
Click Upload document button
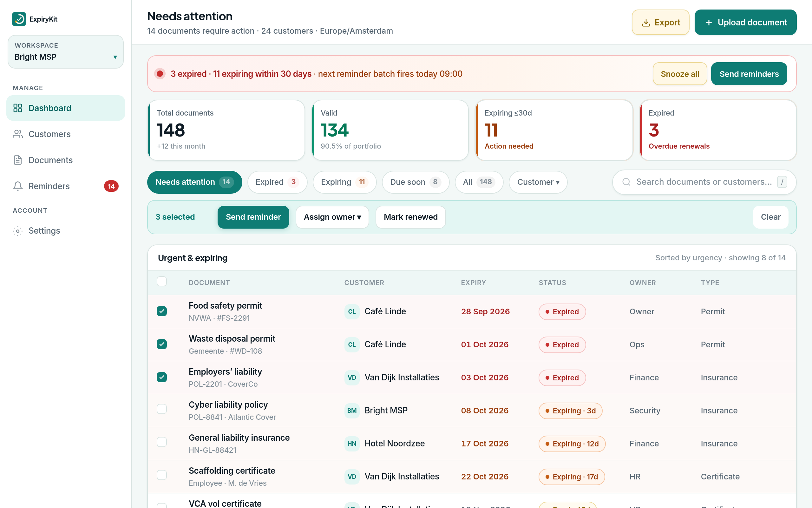tap(746, 22)
